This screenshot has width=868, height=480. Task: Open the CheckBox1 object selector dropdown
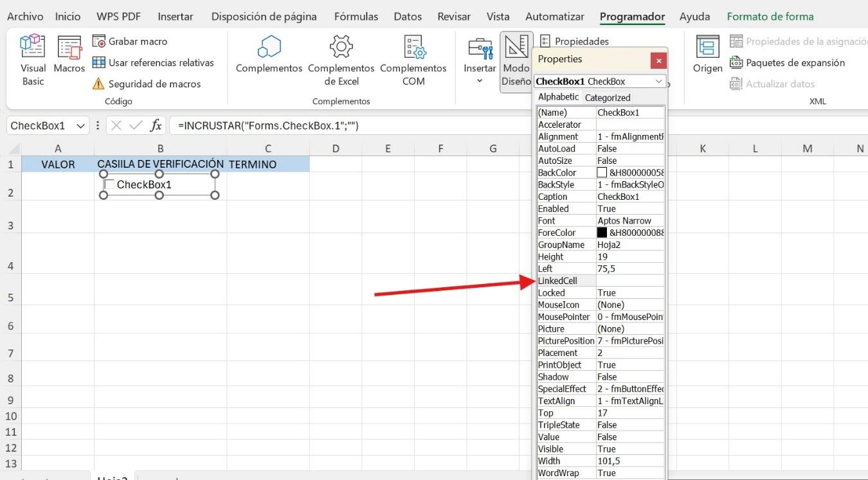[x=658, y=82]
